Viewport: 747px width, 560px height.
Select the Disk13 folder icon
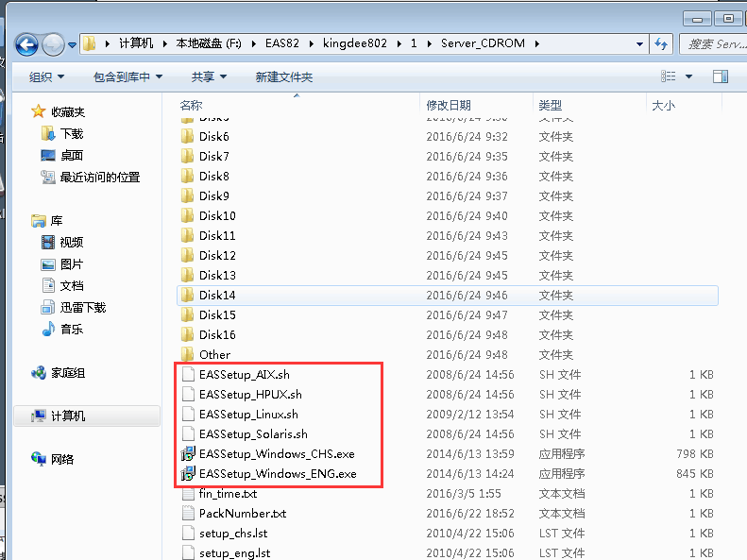point(188,275)
